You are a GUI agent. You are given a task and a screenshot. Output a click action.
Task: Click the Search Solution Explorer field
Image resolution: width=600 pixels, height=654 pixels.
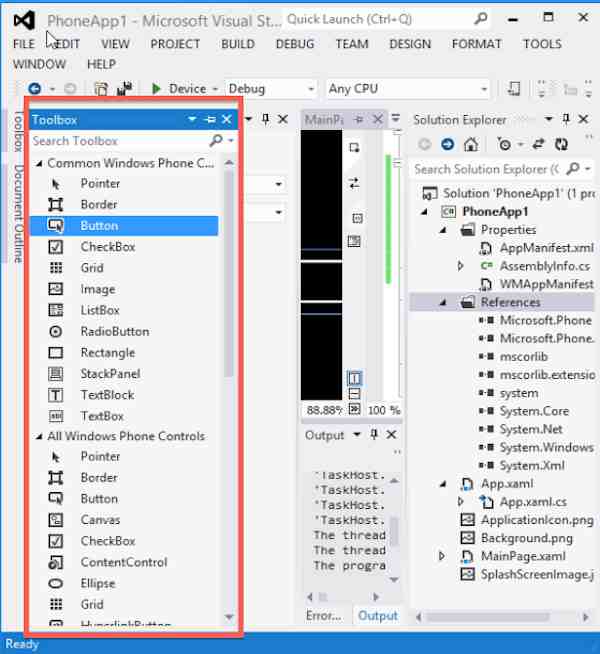coord(486,169)
